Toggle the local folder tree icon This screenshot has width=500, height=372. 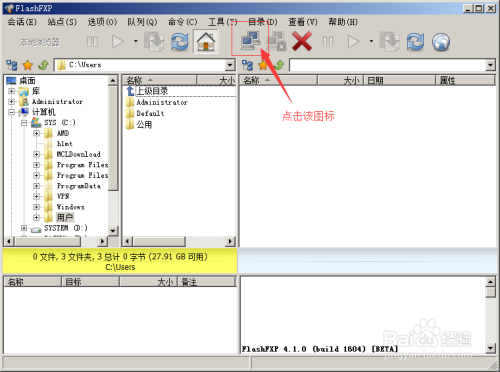12,65
